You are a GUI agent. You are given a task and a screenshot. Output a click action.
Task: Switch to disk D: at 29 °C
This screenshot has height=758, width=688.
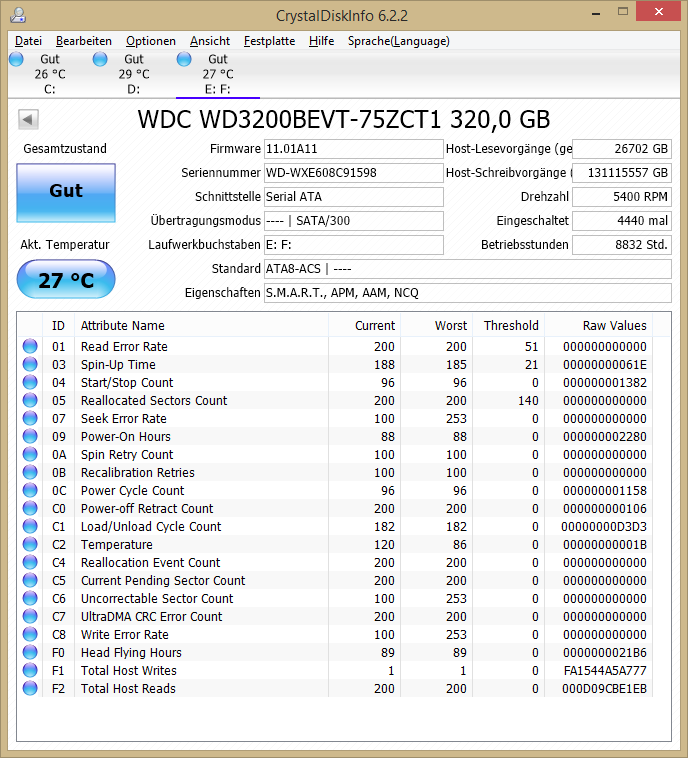[134, 74]
